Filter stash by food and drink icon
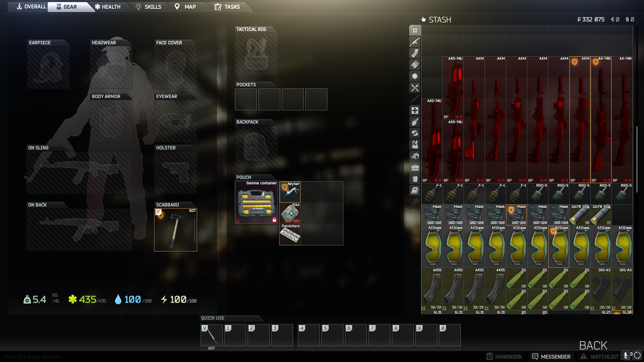 coord(415,88)
